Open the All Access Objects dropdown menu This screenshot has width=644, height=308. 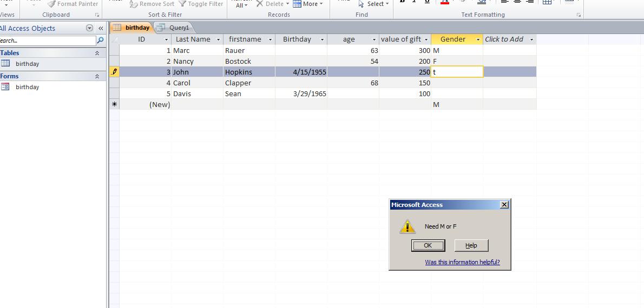click(89, 28)
